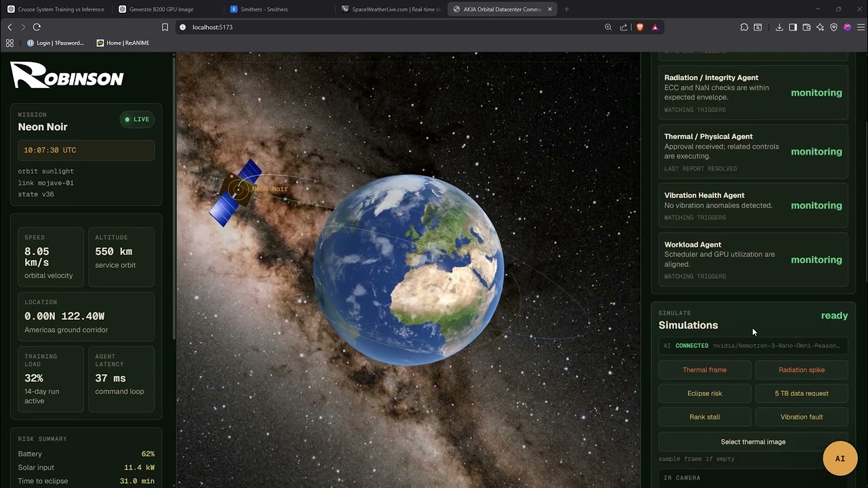Viewport: 868px width, 488px height.
Task: Run the Thermal frame simulation
Action: [705, 370]
